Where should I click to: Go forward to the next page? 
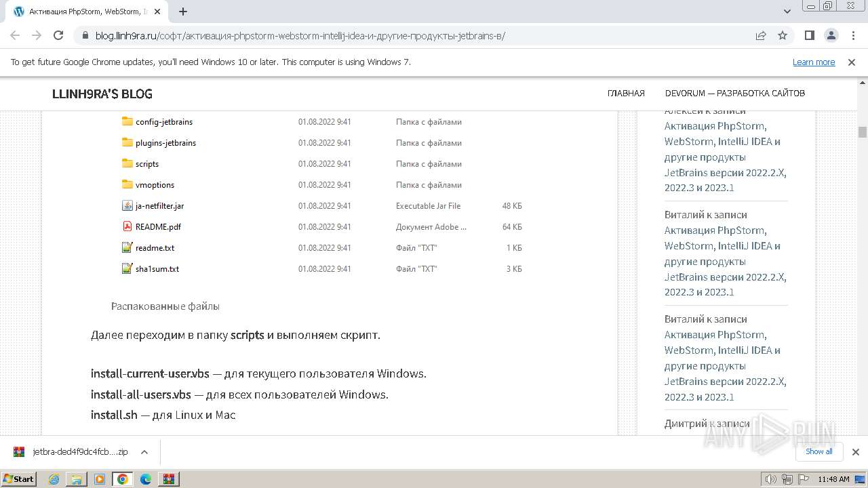pos(37,35)
